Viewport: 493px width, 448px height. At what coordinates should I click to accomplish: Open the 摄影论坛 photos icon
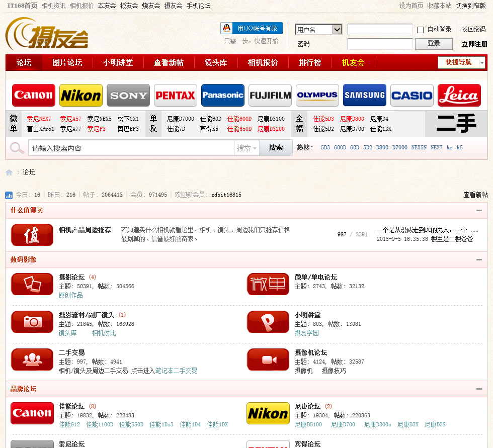point(32,284)
